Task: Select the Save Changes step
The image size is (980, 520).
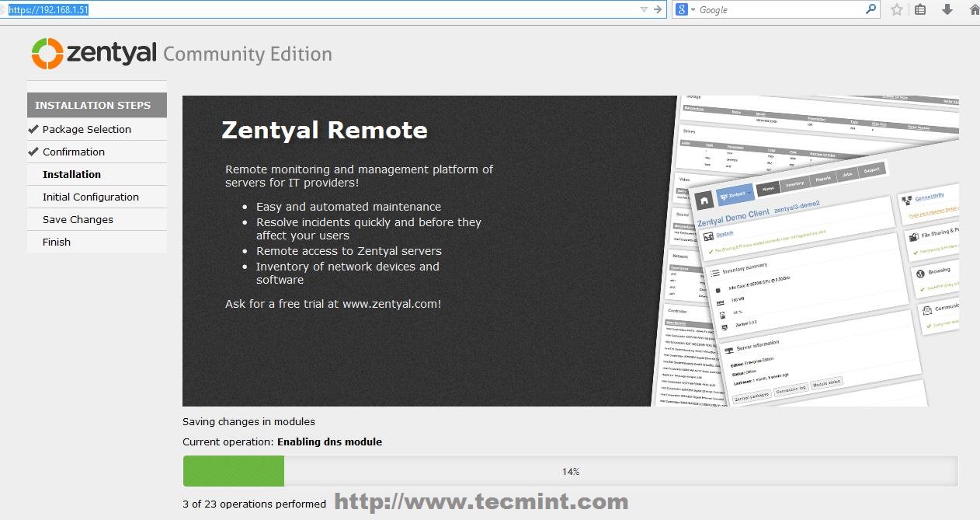Action: (x=78, y=219)
